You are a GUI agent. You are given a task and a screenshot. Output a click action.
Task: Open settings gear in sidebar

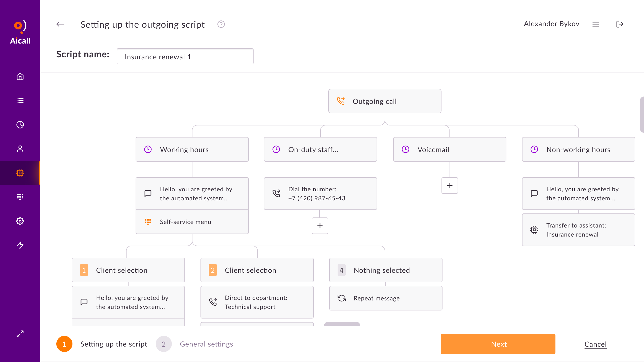(20, 221)
